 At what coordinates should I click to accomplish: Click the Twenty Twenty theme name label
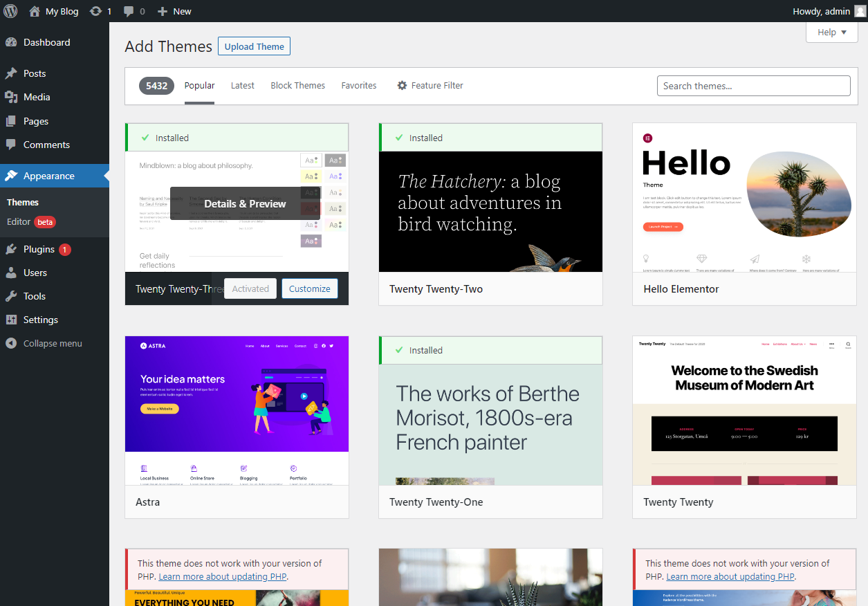coord(678,502)
